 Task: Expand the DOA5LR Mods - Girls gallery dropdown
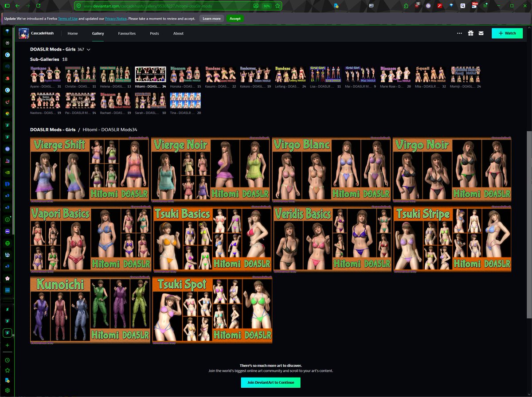[89, 50]
